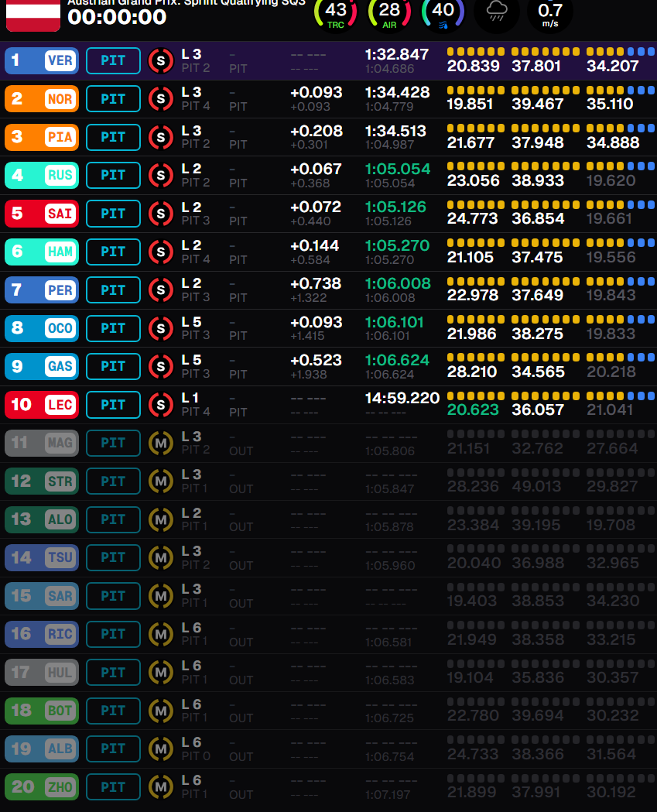Screen dimensions: 657x812
Task: Click TSU's best lap 1:05.960
Action: (390, 566)
